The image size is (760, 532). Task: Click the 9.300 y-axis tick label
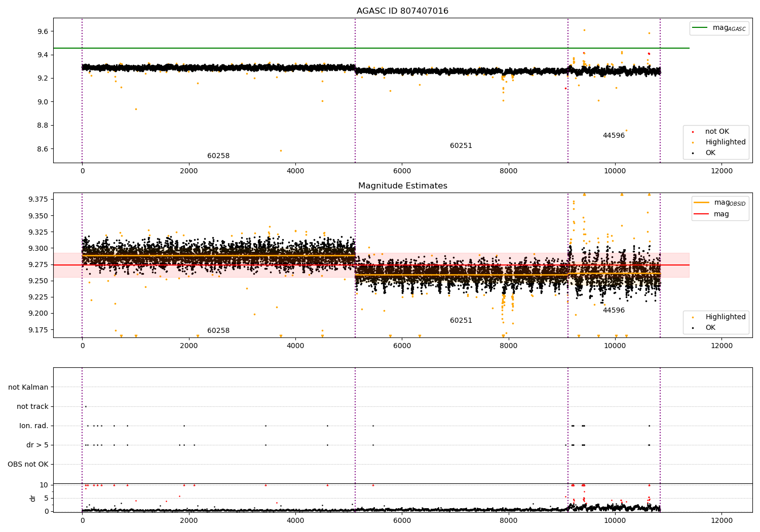tap(39, 248)
